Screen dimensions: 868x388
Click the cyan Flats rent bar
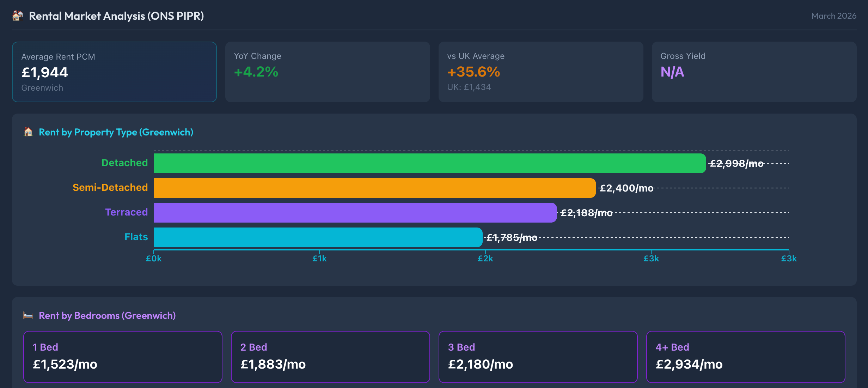coord(318,237)
